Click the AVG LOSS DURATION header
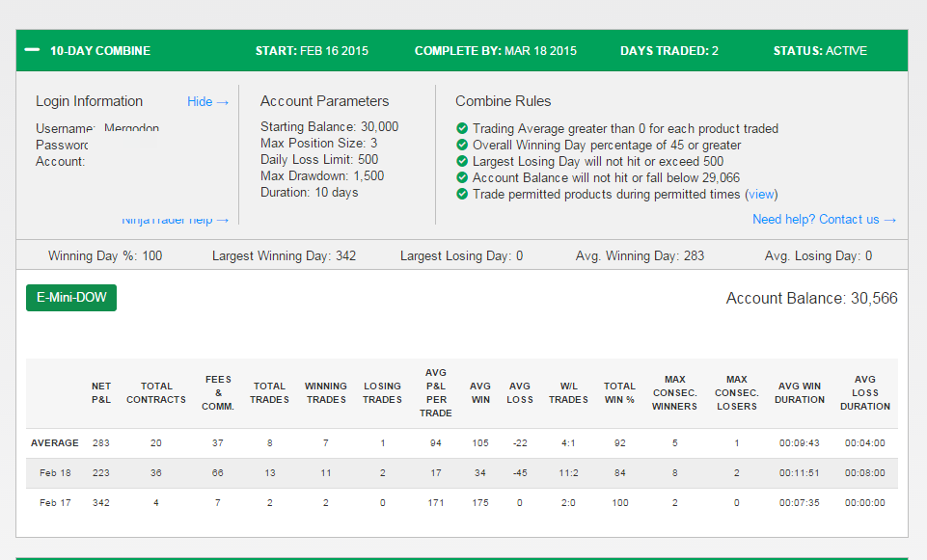The height and width of the screenshot is (560, 927). click(865, 393)
